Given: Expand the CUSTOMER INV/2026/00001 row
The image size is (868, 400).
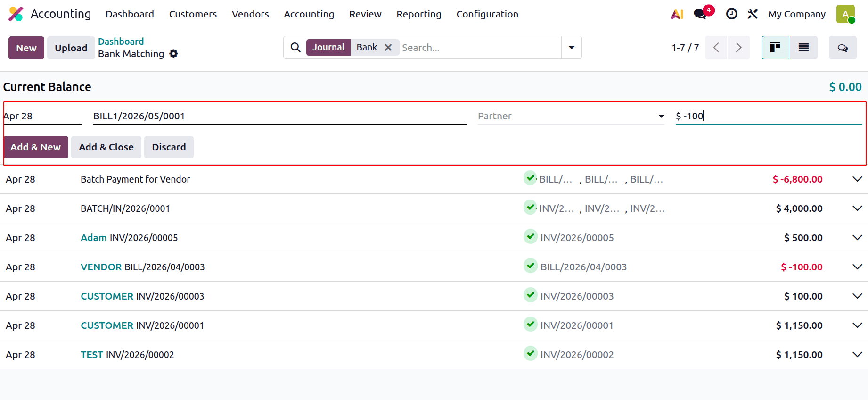Looking at the screenshot, I should coord(857,325).
